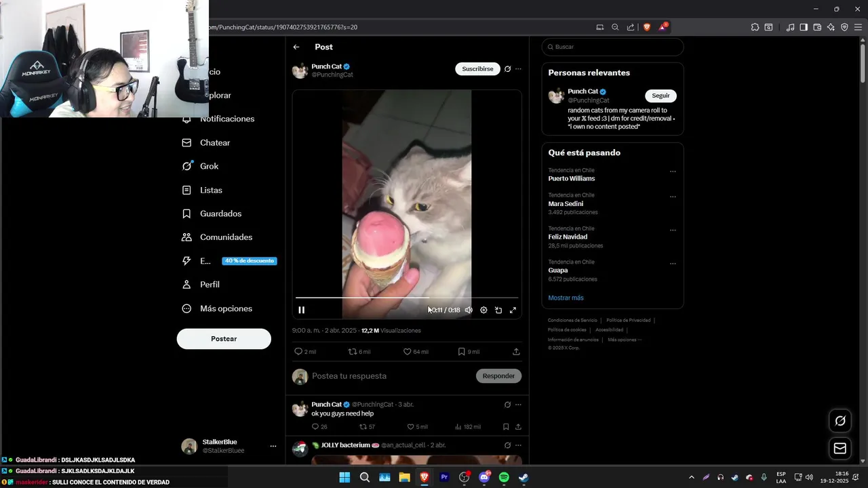
Task: Open Steam from taskbar
Action: (524, 477)
